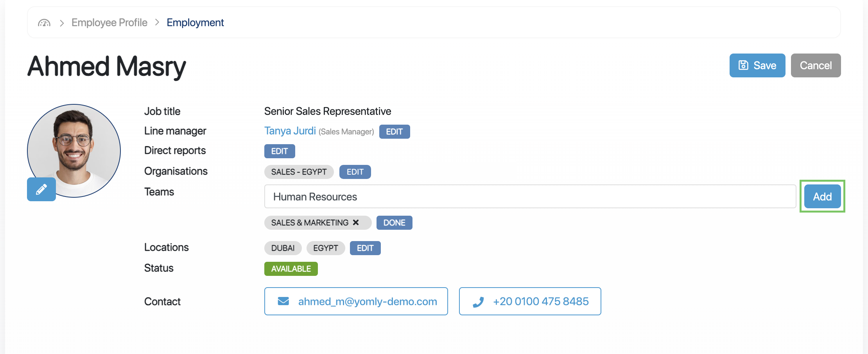The height and width of the screenshot is (354, 868).
Task: Click the pencil icon on profile photo
Action: click(x=41, y=190)
